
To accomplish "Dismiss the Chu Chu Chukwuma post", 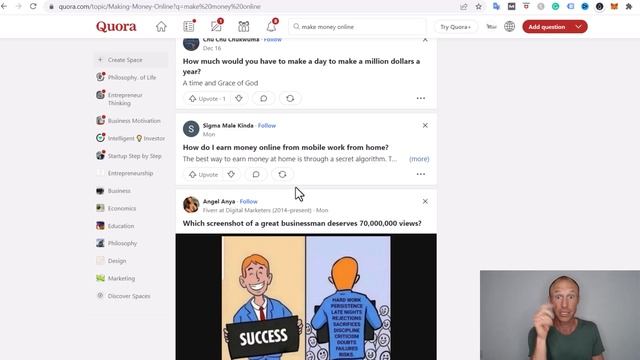I will tap(425, 40).
